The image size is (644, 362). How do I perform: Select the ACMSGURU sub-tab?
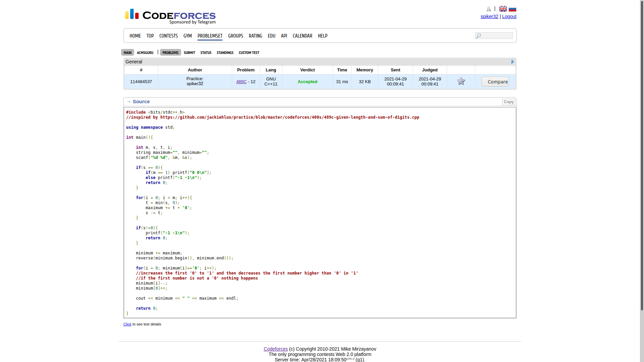coord(145,53)
